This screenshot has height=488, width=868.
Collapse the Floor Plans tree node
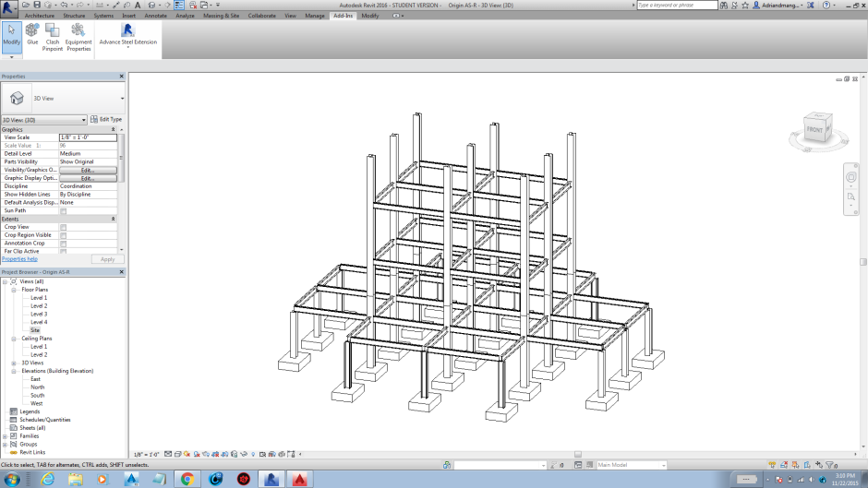[14, 290]
